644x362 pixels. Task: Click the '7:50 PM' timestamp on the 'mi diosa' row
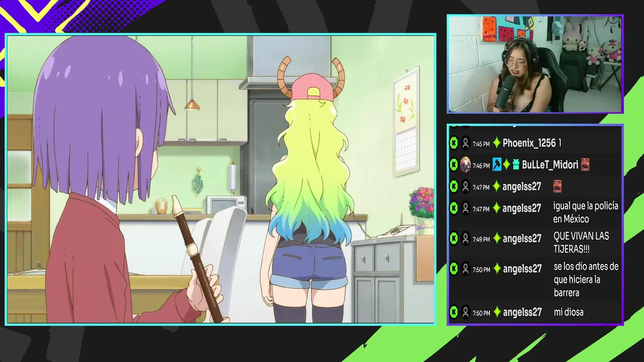click(481, 313)
